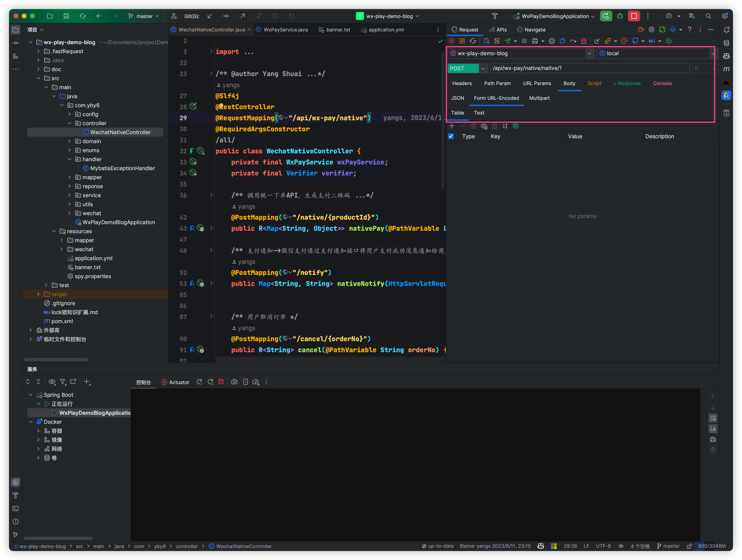This screenshot has height=560, width=742.
Task: Click the Spring Boot service expand arrow
Action: coord(30,394)
